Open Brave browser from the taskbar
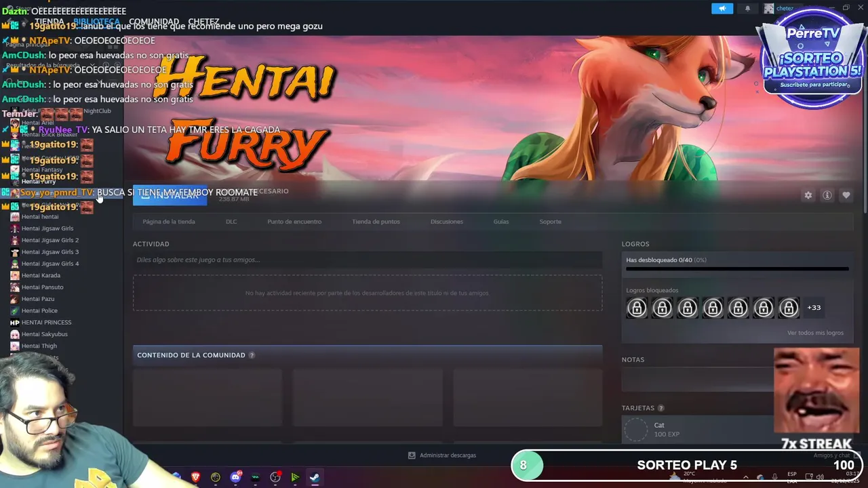The height and width of the screenshot is (488, 868). coord(196,477)
